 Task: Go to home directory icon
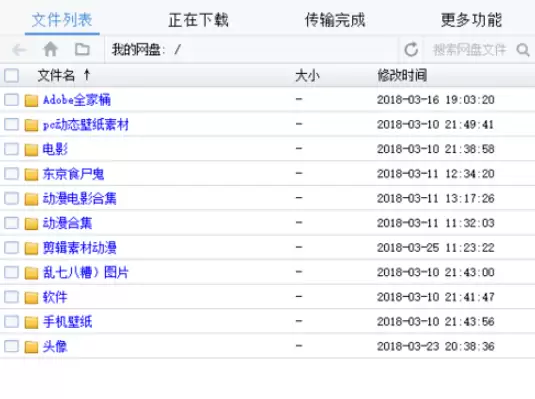tap(50, 49)
